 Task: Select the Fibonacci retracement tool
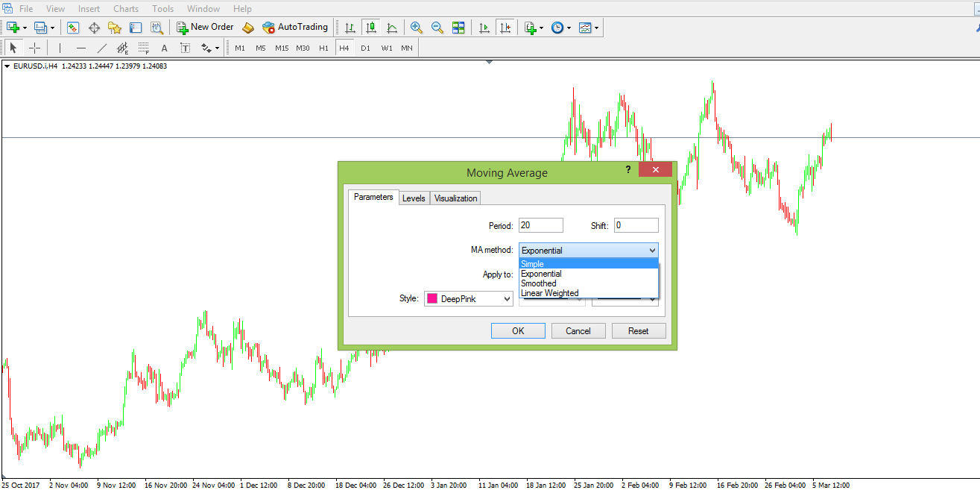(144, 48)
